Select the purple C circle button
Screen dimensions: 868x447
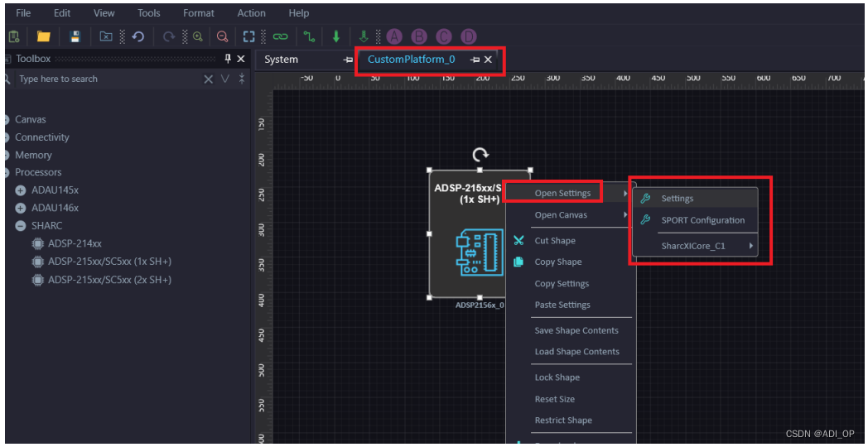(x=444, y=36)
